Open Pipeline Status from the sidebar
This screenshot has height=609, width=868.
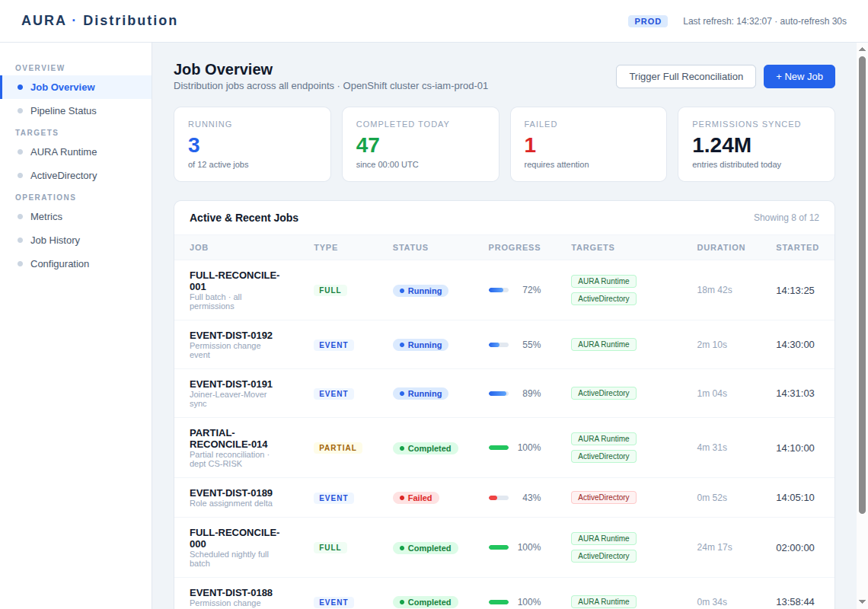(64, 110)
